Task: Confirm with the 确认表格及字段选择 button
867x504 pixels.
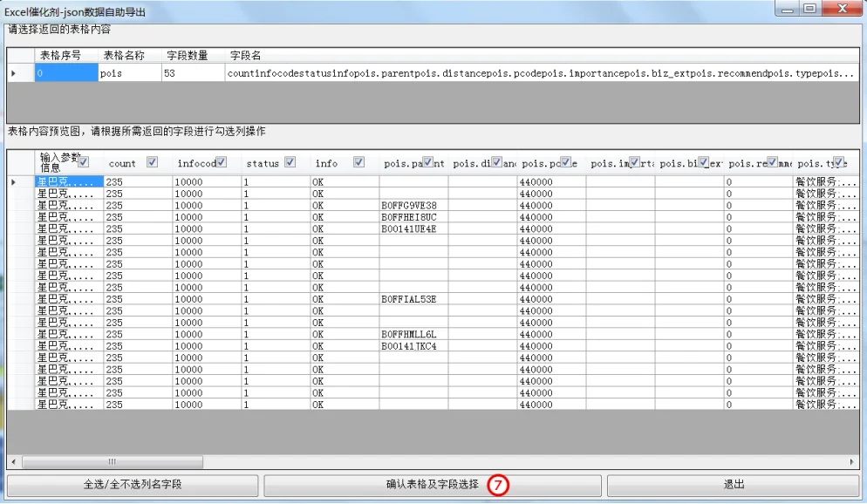Action: pyautogui.click(x=433, y=485)
